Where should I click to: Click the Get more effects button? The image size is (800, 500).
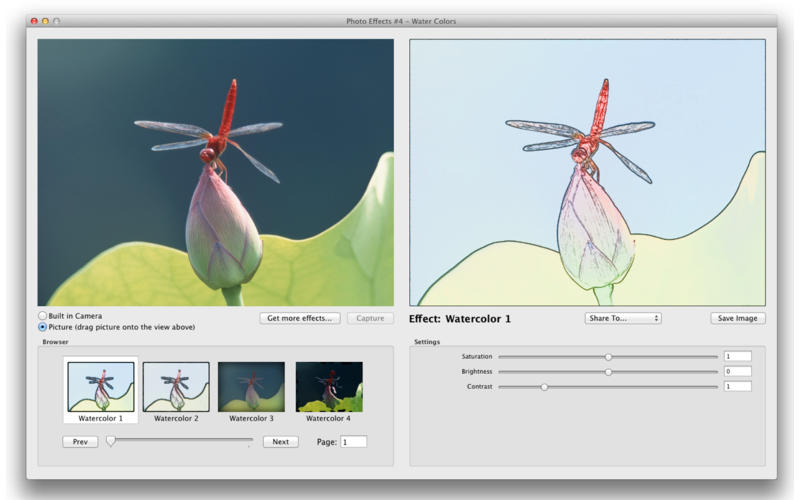300,318
